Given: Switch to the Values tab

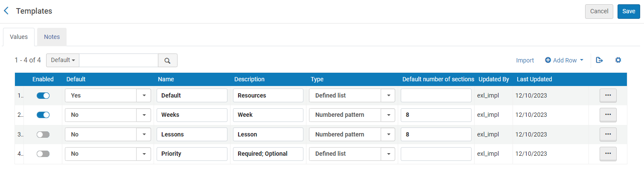Looking at the screenshot, I should [x=19, y=37].
